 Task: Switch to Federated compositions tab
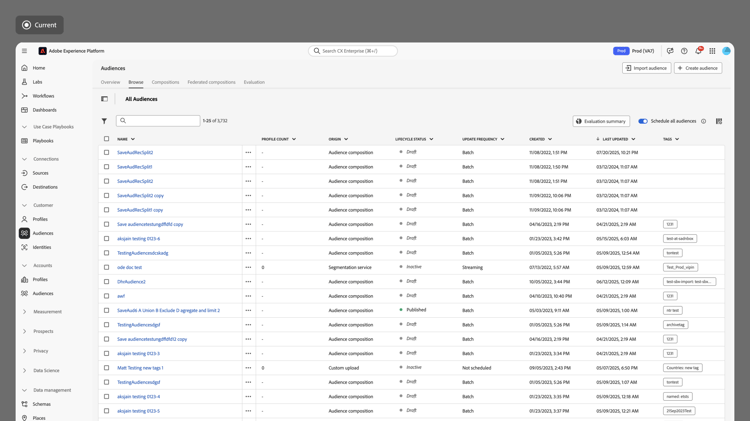pos(211,82)
